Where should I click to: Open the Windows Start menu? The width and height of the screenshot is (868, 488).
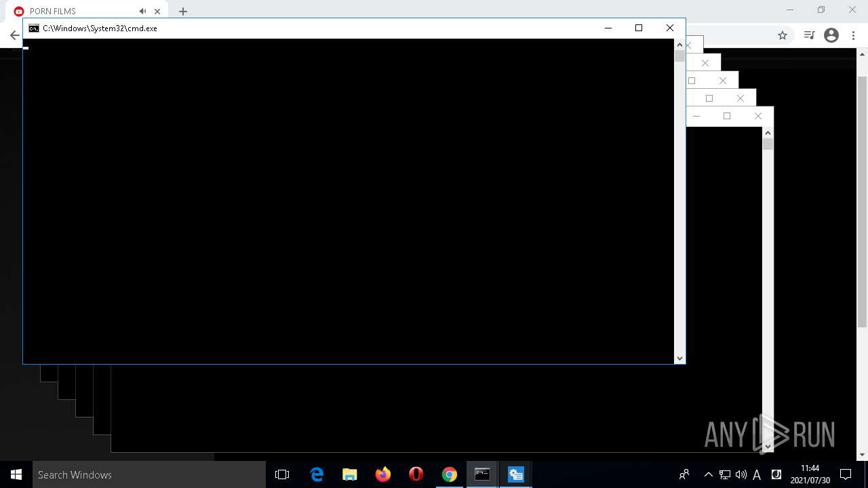pos(16,474)
